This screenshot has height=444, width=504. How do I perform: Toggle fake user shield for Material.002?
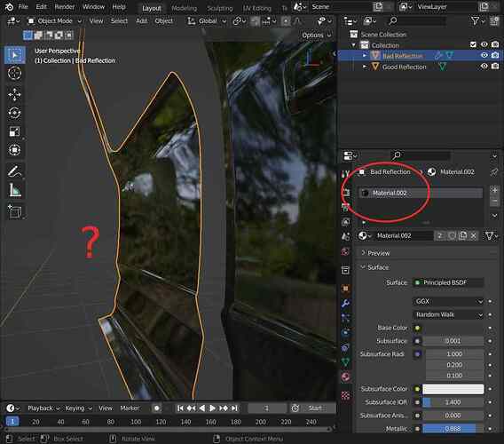tap(452, 236)
